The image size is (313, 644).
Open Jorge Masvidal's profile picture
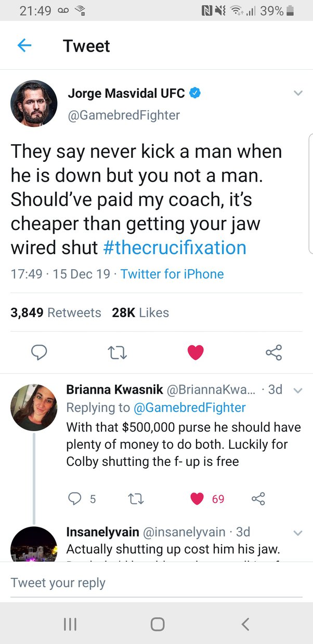[34, 103]
